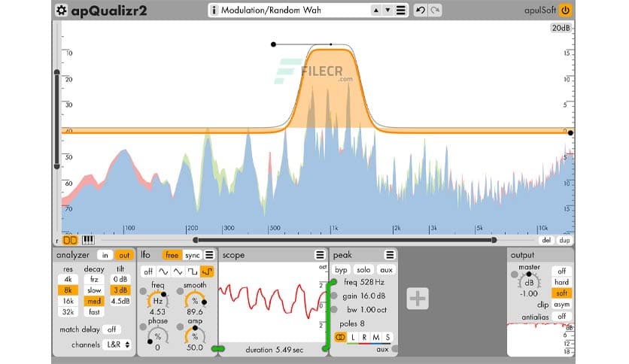
Task: Open the lfo module menu
Action: (209, 255)
